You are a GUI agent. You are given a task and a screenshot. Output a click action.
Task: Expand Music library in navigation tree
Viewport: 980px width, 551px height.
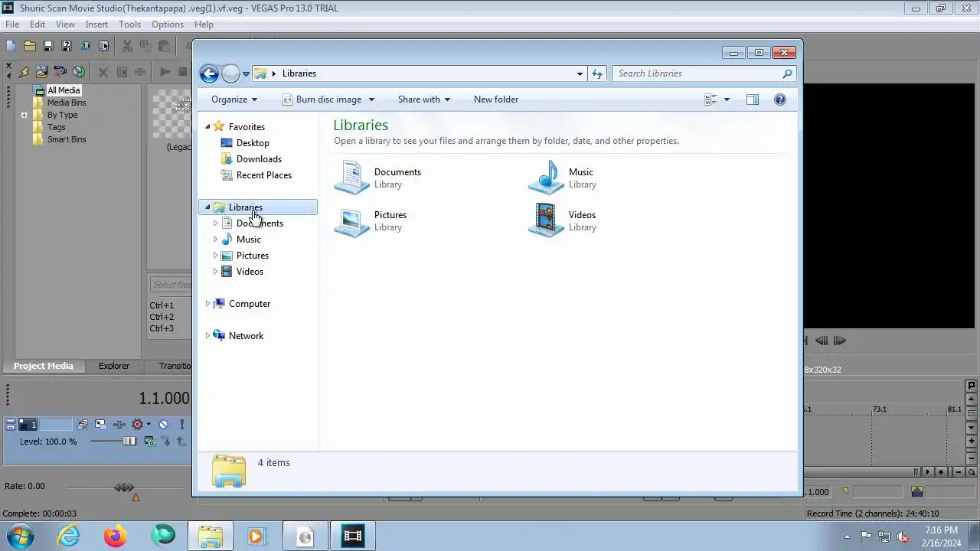(215, 240)
